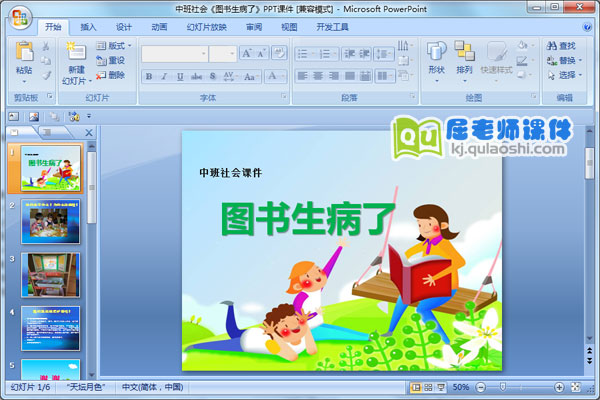Open the Arrange options
Image resolution: width=600 pixels, height=400 pixels.
tap(464, 61)
